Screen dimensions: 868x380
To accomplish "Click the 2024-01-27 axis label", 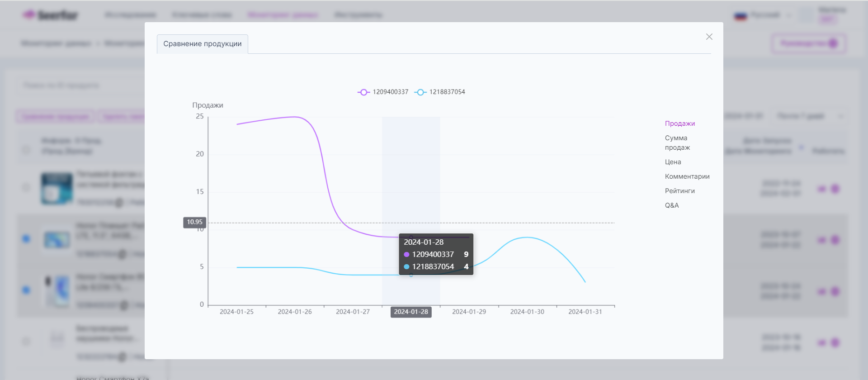I will [x=353, y=312].
